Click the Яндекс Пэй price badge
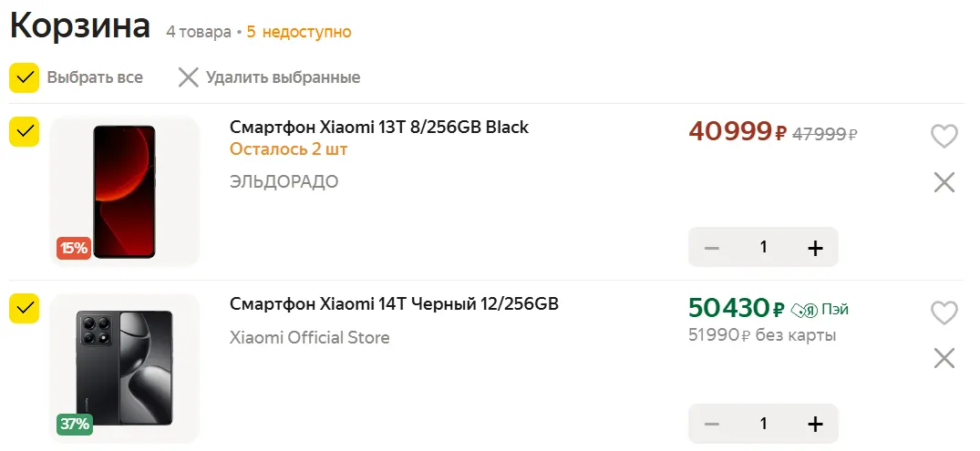Image resolution: width=980 pixels, height=451 pixels. pos(826,310)
